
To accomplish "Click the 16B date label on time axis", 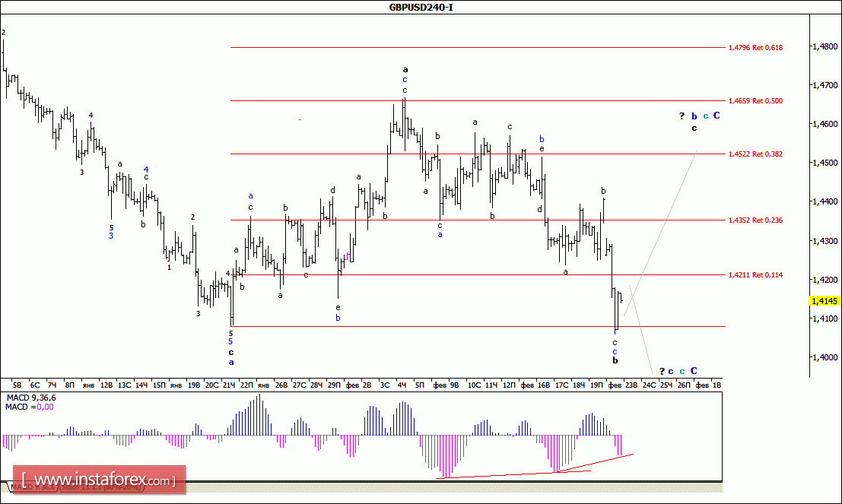I will point(544,385).
